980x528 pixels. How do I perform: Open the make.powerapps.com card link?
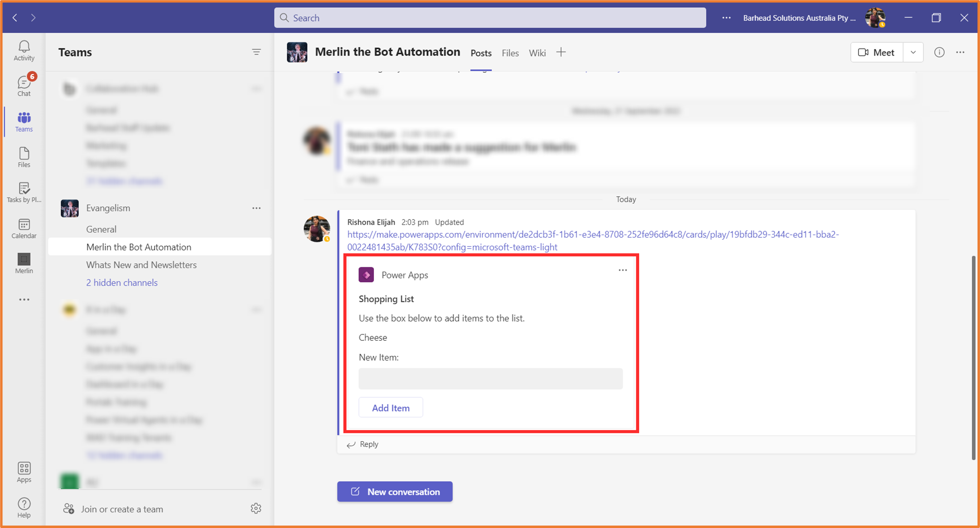pyautogui.click(x=593, y=240)
